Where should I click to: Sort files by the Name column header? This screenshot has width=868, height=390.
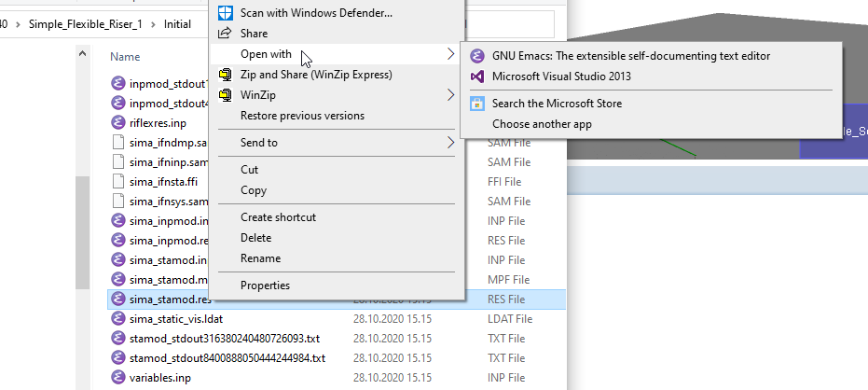125,56
